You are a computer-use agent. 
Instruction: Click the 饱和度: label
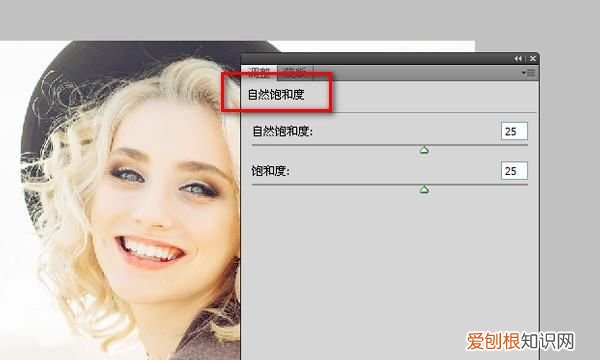[271, 171]
